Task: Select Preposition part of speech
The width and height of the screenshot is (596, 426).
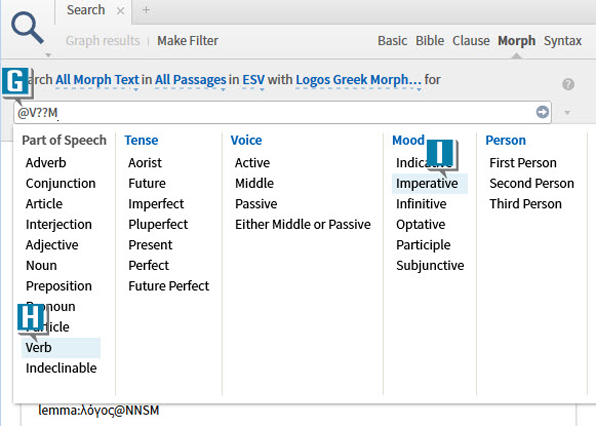Action: point(59,286)
